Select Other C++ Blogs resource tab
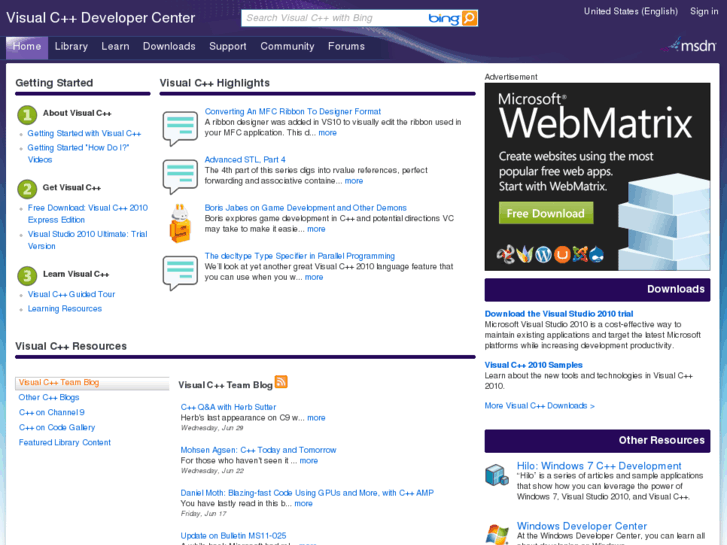This screenshot has width=727, height=545. pyautogui.click(x=49, y=398)
